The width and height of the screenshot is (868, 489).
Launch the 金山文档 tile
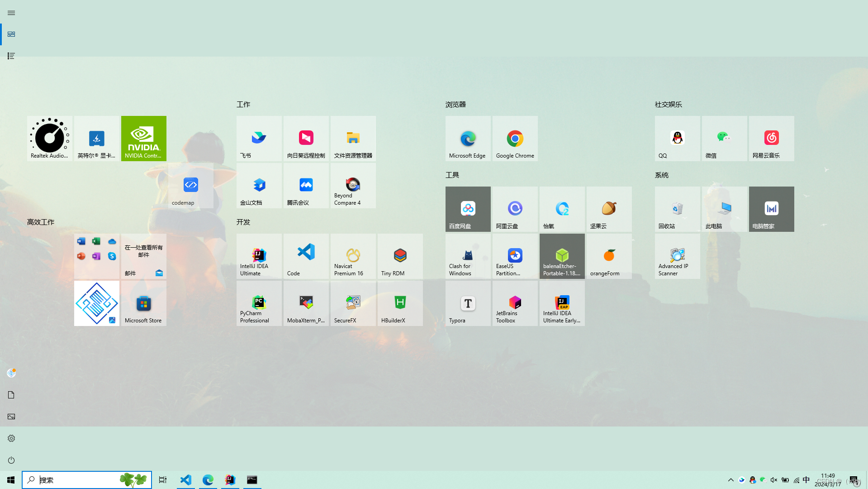[x=259, y=186]
